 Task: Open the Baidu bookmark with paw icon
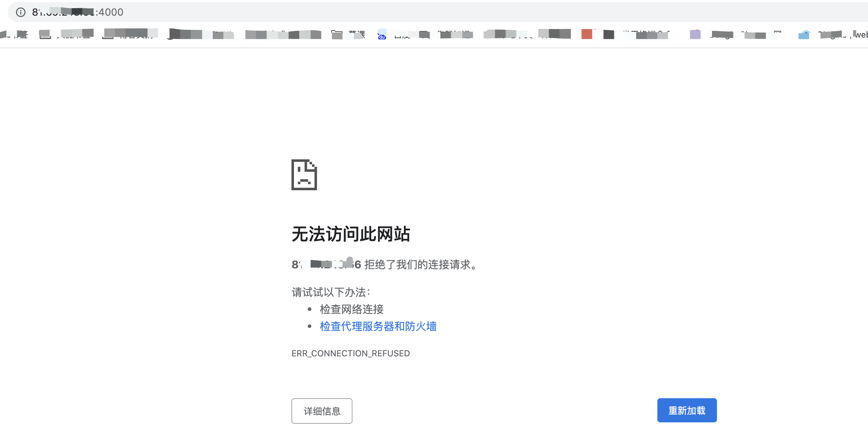click(x=382, y=34)
